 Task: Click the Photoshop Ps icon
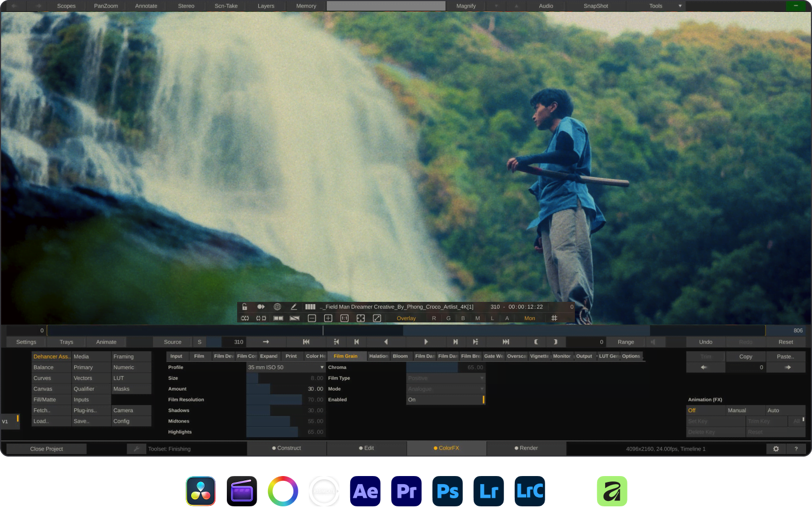coord(448,491)
